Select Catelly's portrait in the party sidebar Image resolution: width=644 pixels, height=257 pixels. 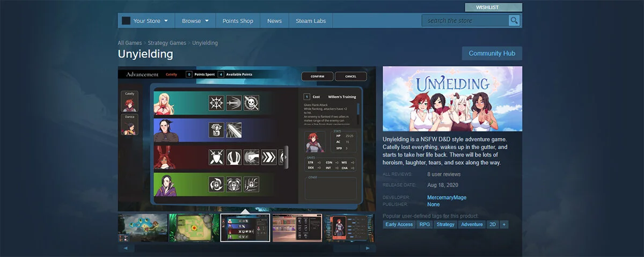[x=129, y=101]
